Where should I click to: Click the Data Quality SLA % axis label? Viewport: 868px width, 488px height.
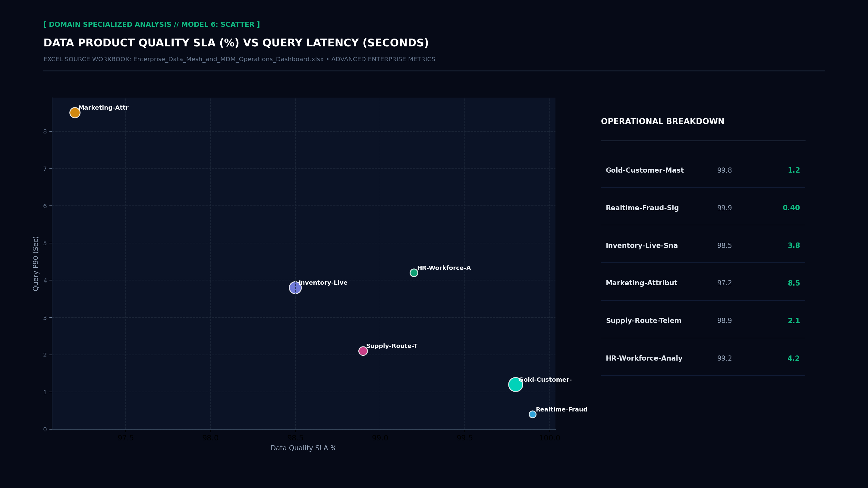(303, 448)
